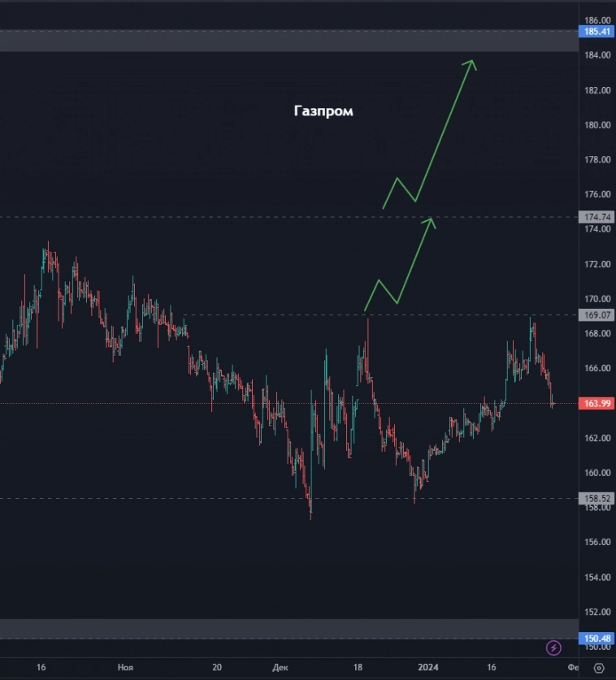Select the lower gray support zone rectangle

(244, 627)
